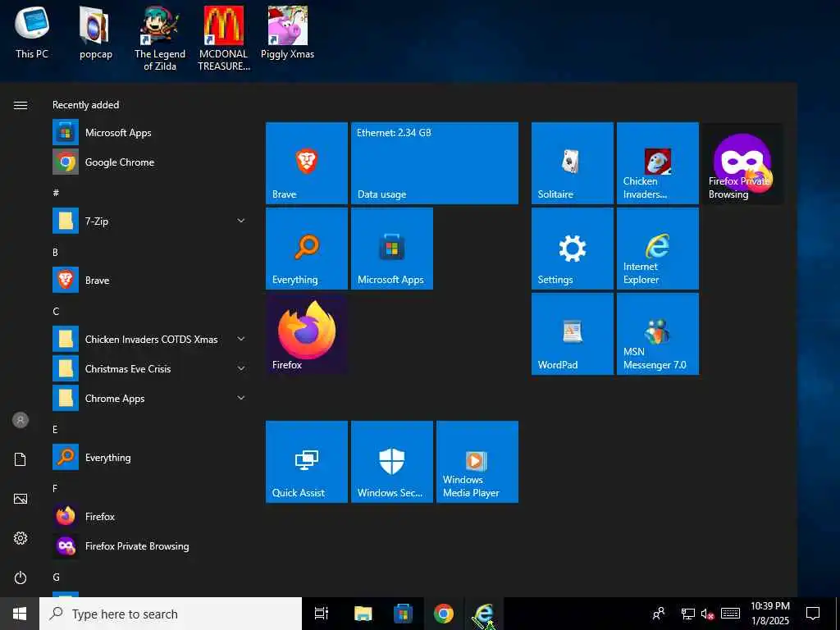Open the Brave tile in Start menu
The height and width of the screenshot is (630, 840).
(307, 163)
